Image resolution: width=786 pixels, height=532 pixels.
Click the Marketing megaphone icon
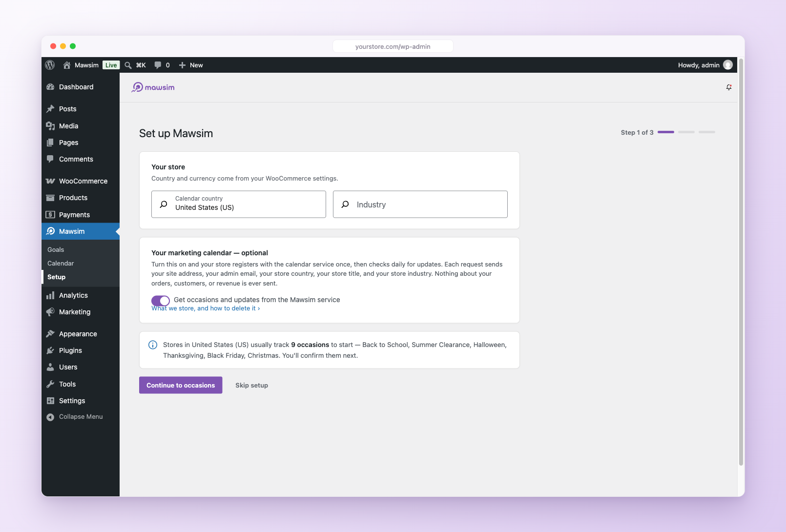50,312
